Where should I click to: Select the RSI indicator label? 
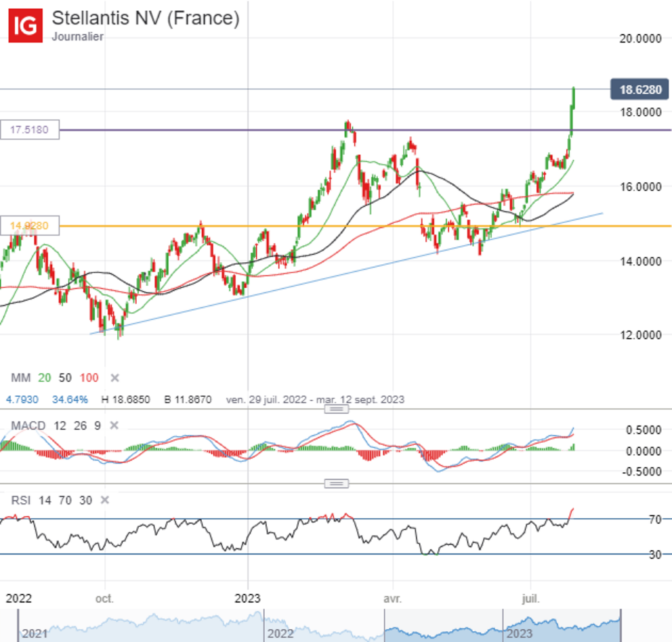click(x=22, y=500)
